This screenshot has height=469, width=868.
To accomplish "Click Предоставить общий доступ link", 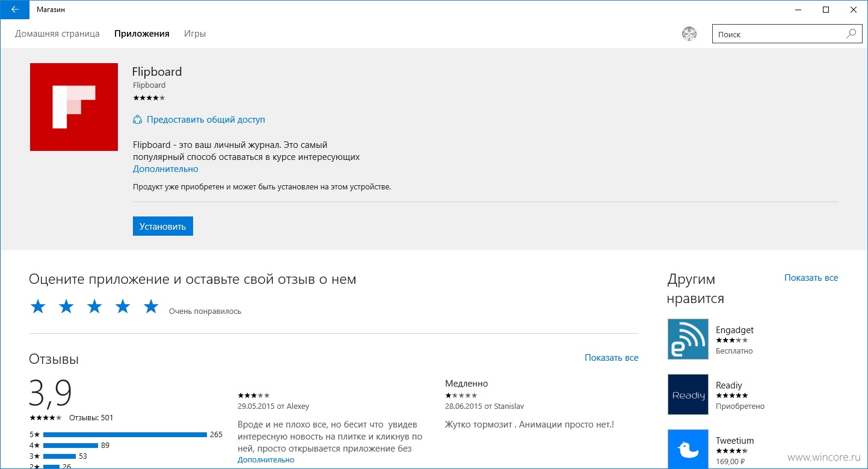I will (x=206, y=120).
